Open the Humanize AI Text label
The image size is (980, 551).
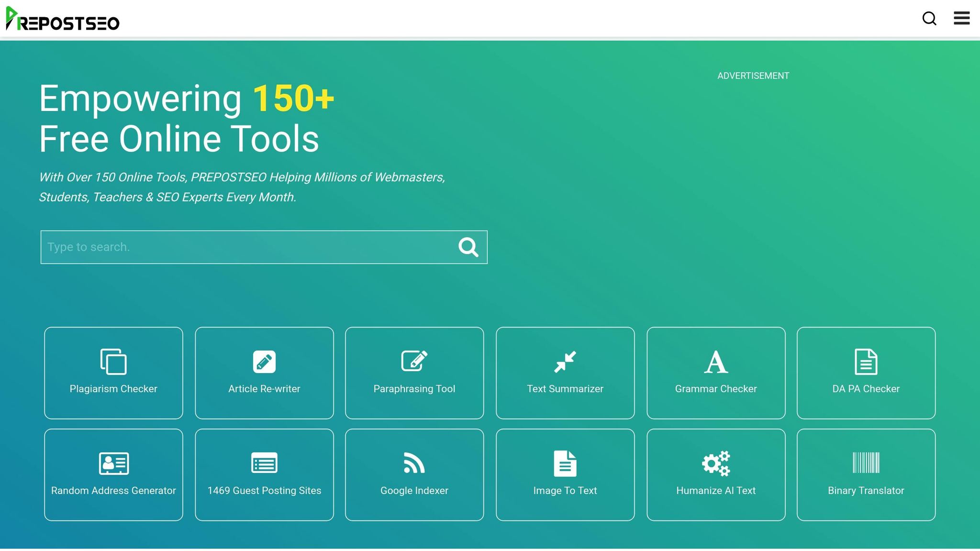point(716,491)
